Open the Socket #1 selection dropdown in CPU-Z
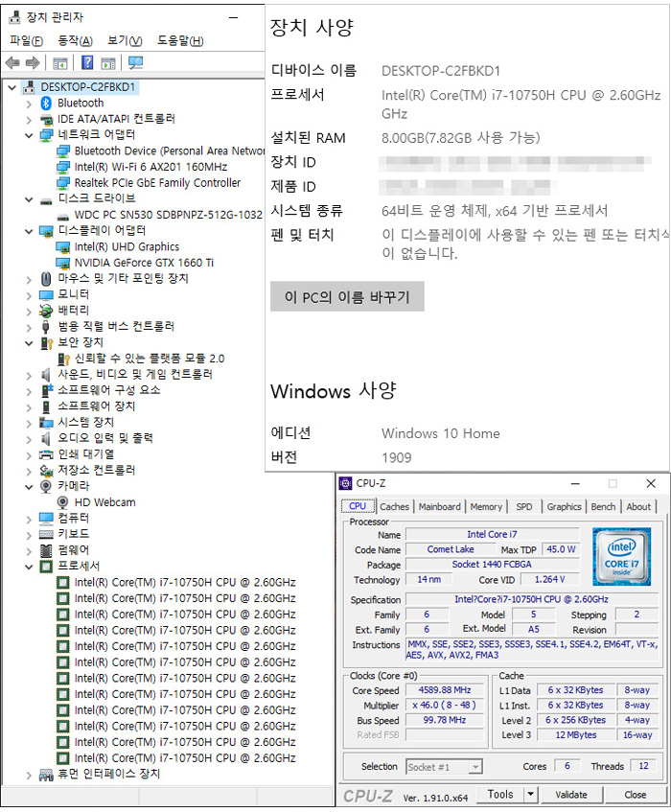 (x=475, y=767)
